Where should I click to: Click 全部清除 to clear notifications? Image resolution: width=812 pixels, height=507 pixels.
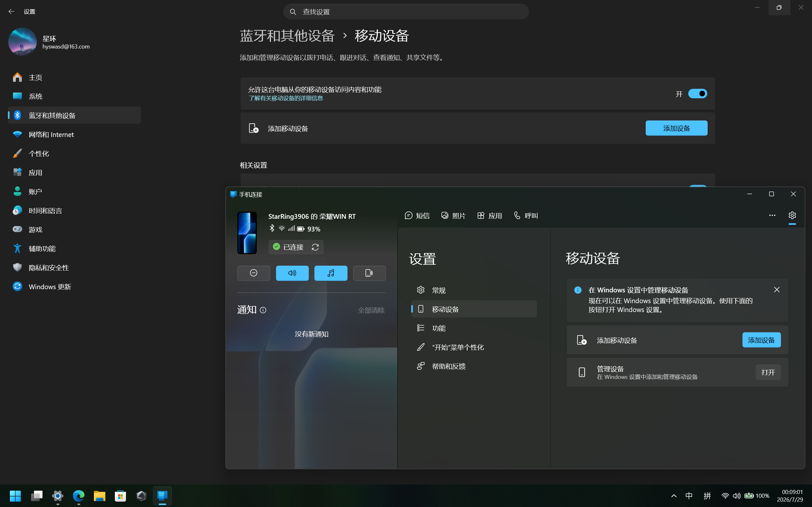coord(371,310)
